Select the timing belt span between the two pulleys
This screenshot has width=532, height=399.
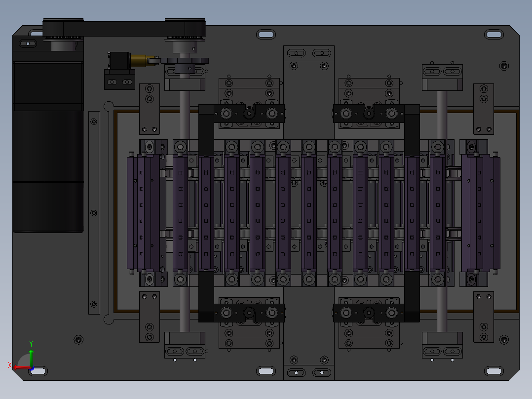tap(124, 29)
